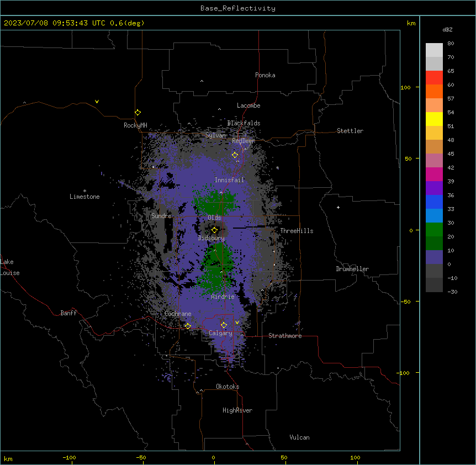
Task: Select the Ponoka city label
Action: click(x=265, y=75)
